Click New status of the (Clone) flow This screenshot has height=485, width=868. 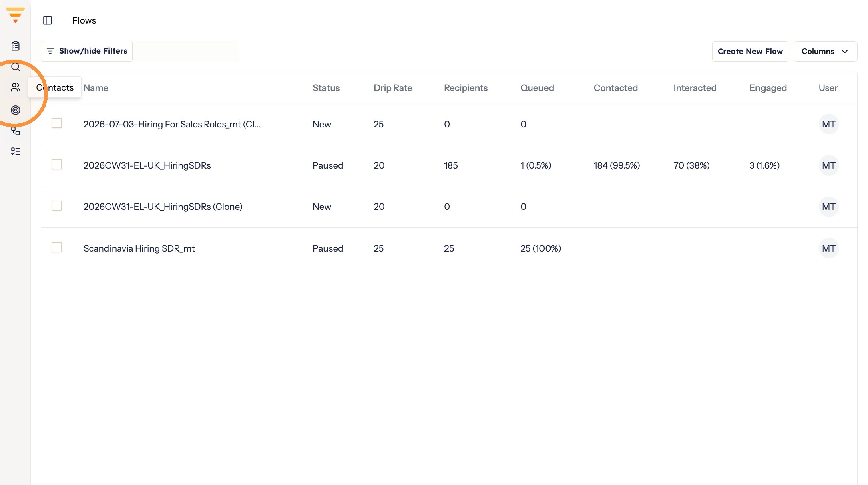coord(321,207)
